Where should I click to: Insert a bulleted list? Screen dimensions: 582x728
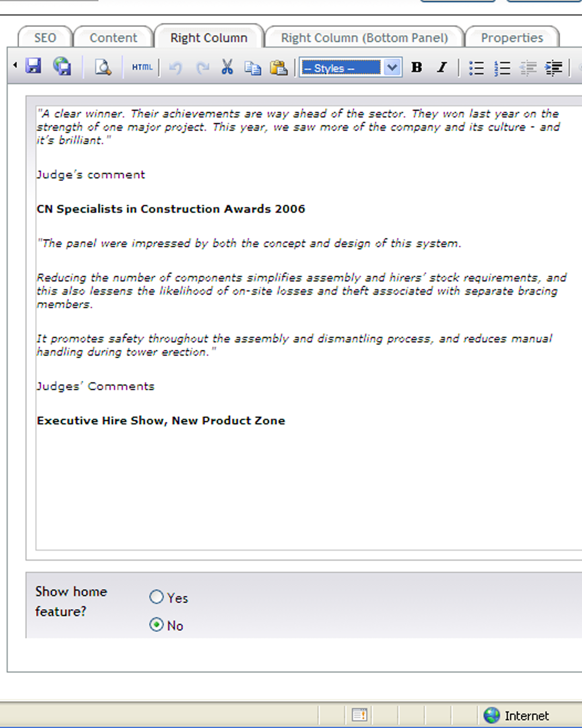477,68
